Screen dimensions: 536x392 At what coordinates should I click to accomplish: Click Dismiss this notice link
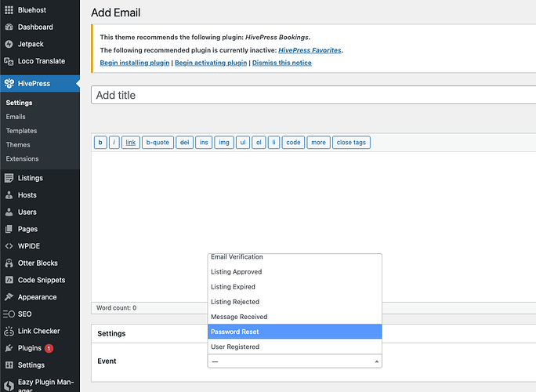click(x=282, y=63)
